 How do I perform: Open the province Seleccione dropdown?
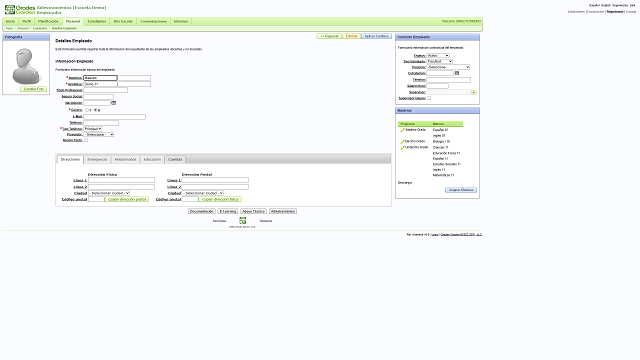point(99,134)
